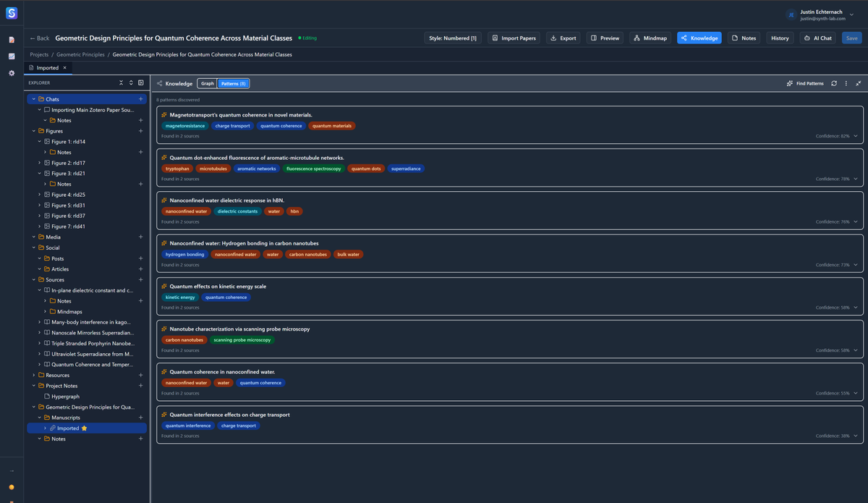The image size is (868, 503).
Task: Click the Knowledge panel share-nodes icon
Action: click(159, 83)
